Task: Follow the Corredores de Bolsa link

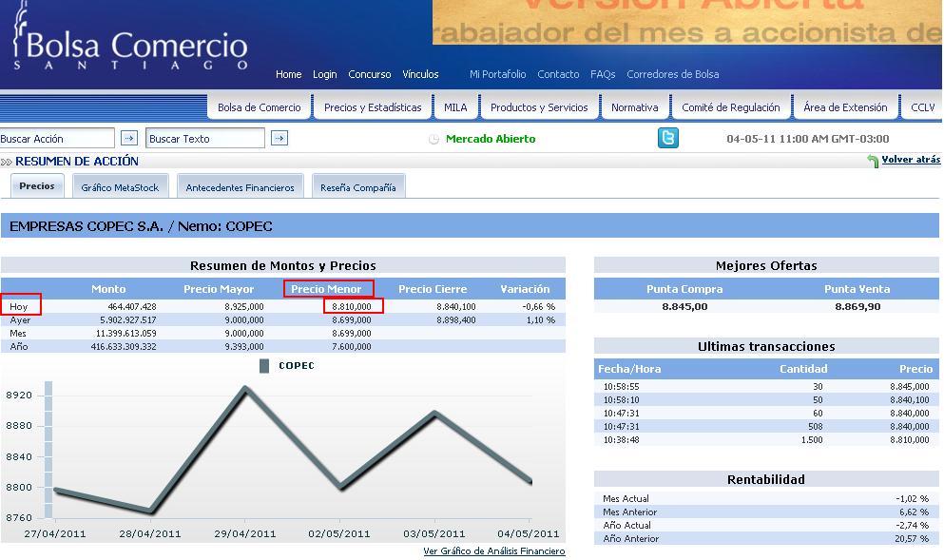Action: (x=672, y=74)
